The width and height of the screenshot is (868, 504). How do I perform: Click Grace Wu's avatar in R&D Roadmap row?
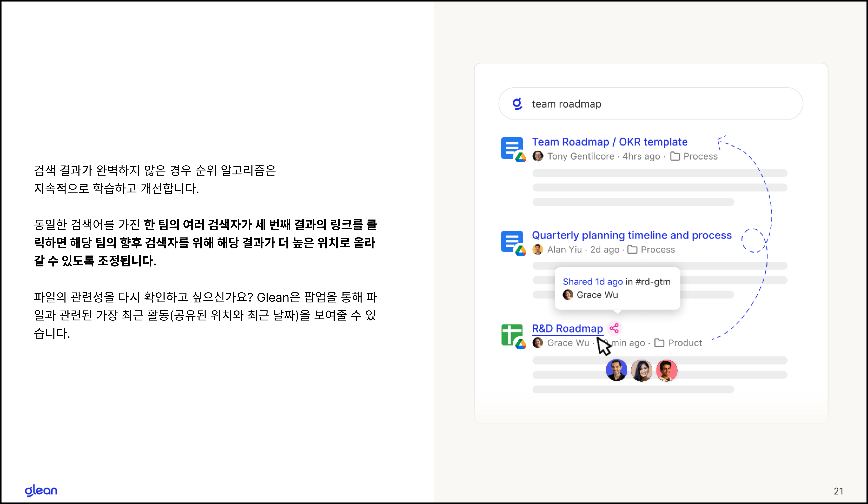pyautogui.click(x=538, y=343)
